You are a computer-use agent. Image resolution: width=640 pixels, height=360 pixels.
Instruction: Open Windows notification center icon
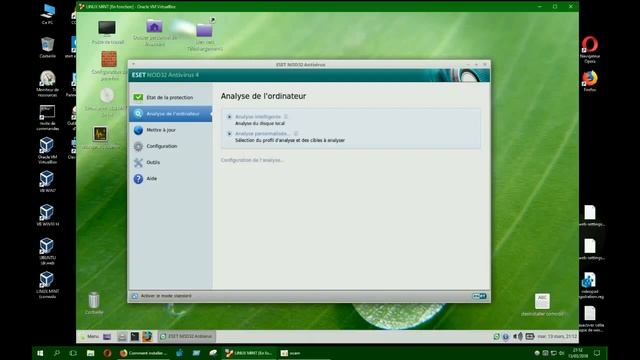[x=597, y=353]
